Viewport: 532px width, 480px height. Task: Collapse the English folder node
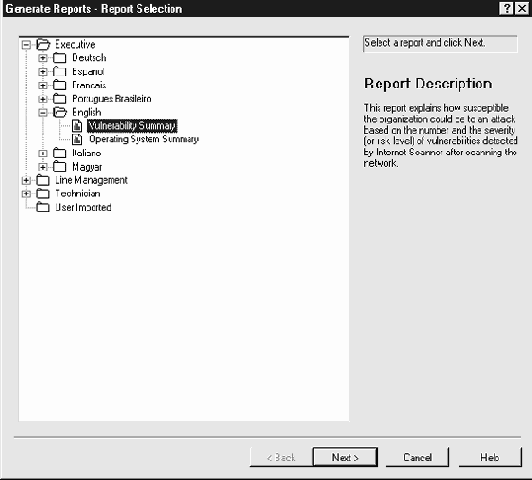(43, 112)
